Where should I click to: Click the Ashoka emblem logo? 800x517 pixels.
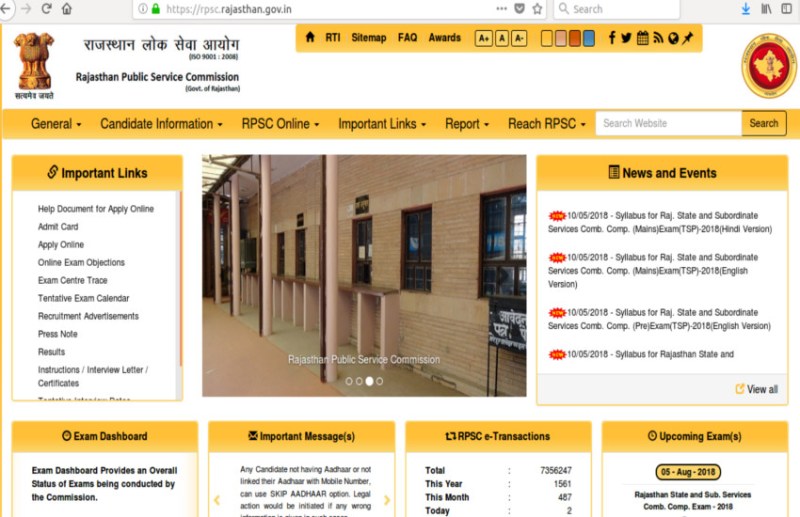pos(34,65)
